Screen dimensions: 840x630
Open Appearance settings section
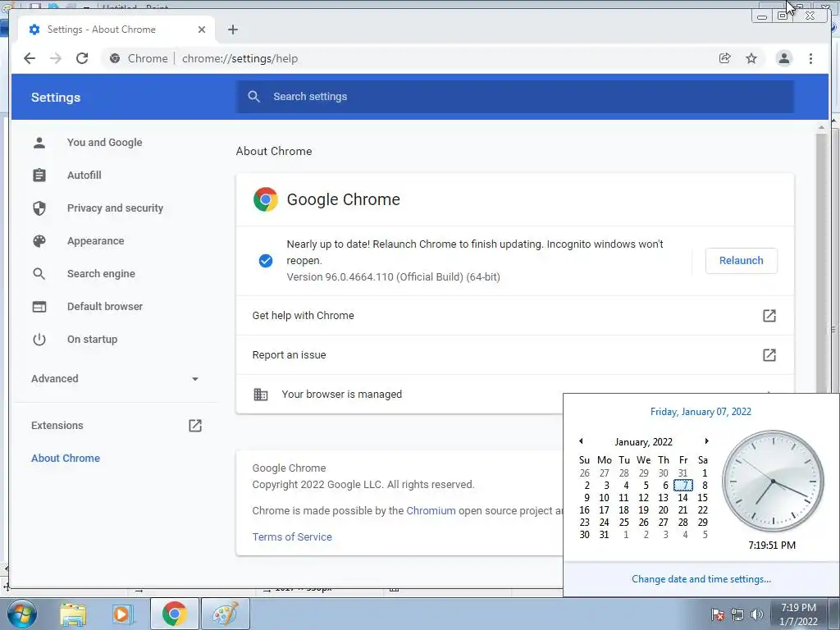tap(95, 241)
